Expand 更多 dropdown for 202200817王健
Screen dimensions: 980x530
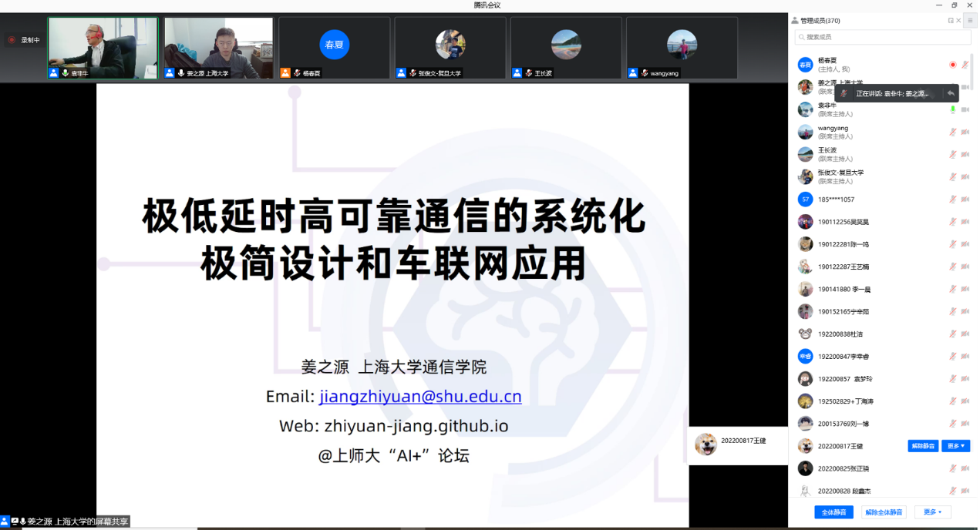pyautogui.click(x=955, y=446)
